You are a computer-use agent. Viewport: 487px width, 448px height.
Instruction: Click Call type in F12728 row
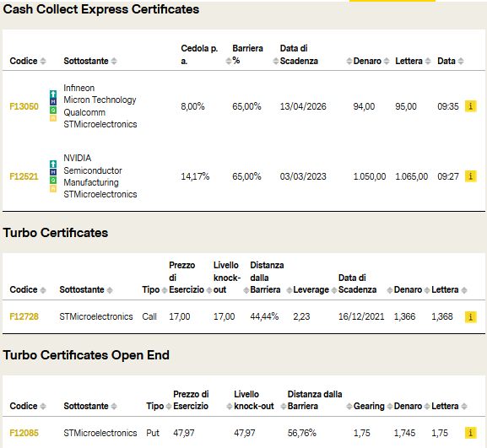149,316
